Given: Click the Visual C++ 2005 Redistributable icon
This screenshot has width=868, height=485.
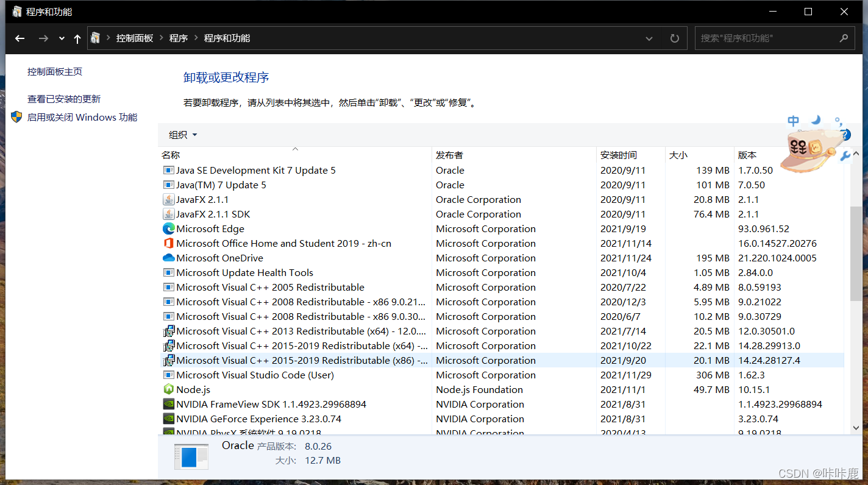Looking at the screenshot, I should coord(169,288).
